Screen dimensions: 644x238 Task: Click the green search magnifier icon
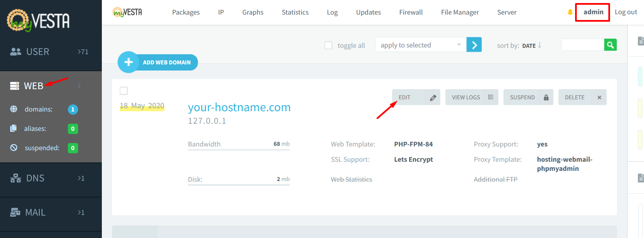(x=610, y=45)
